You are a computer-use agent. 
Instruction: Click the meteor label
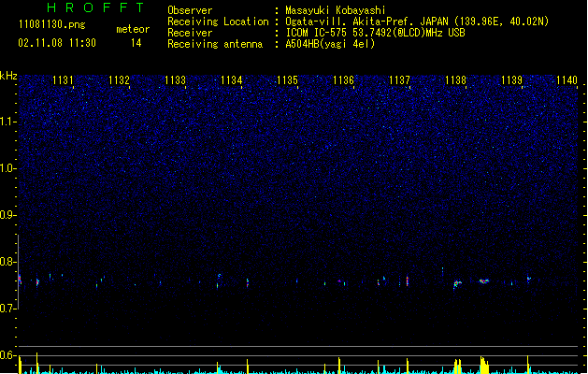tap(133, 29)
